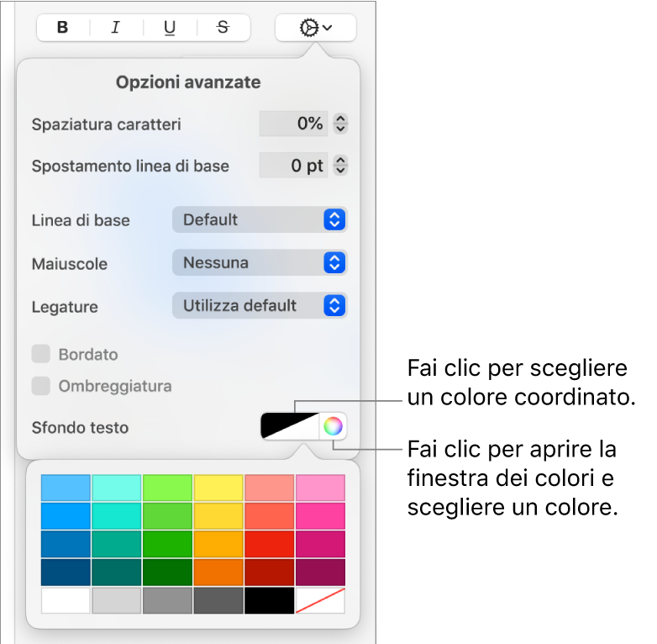Image resolution: width=657 pixels, height=644 pixels.
Task: Apply strikethrough text style
Action: (223, 28)
